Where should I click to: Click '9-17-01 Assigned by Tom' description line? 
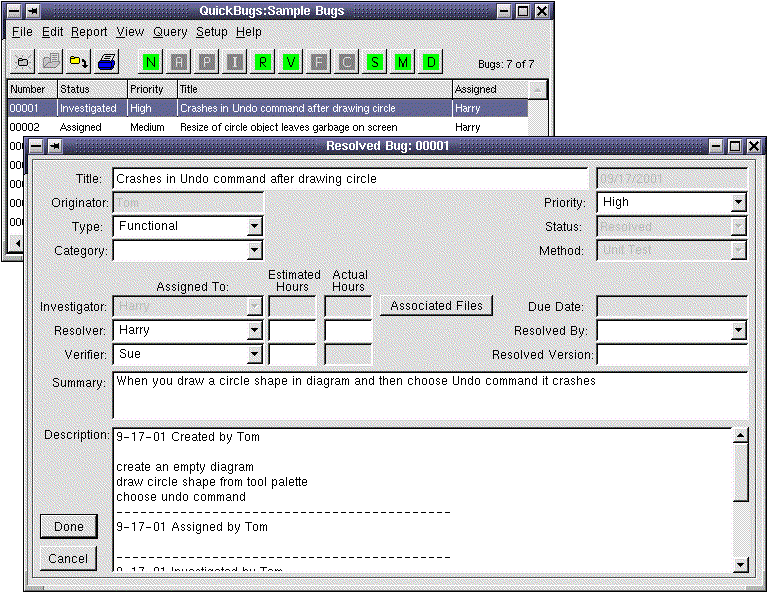click(192, 527)
